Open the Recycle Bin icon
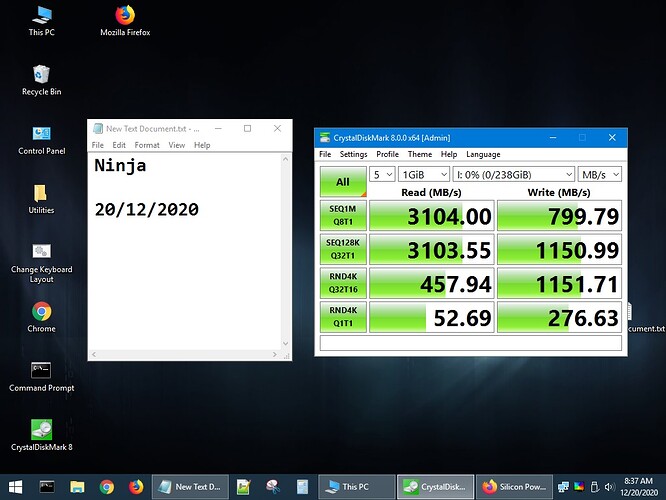 [41, 80]
